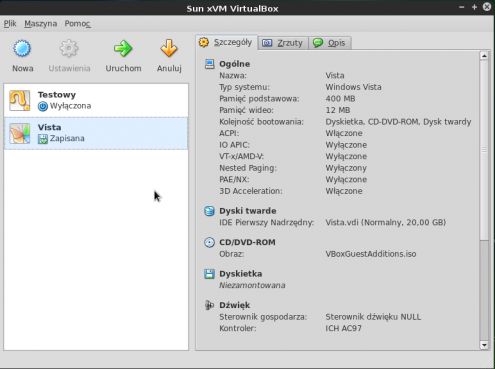Screen dimensions: 495x369
Task: Click the Kolejność bootowania label
Action: click(261, 122)
